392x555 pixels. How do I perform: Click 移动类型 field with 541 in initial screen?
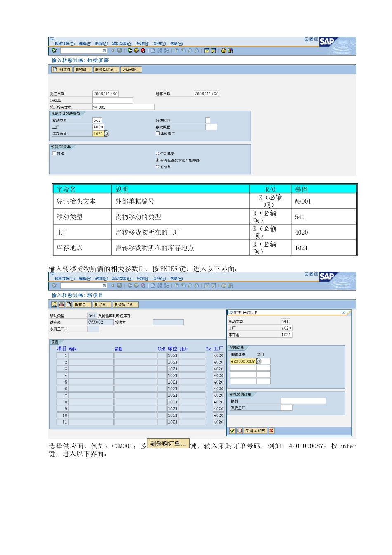point(97,120)
